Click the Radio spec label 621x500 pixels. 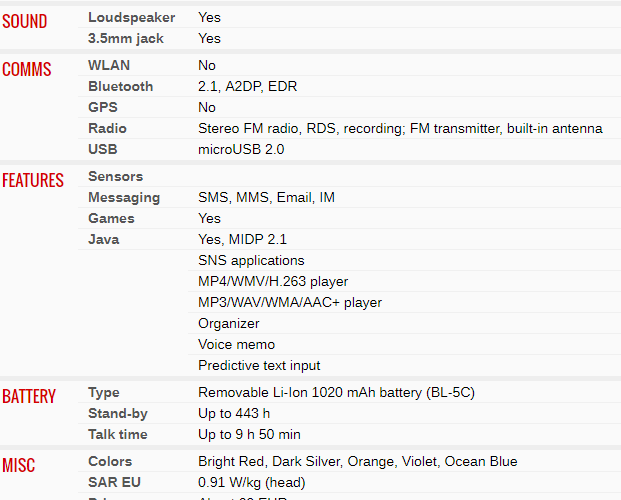click(107, 128)
